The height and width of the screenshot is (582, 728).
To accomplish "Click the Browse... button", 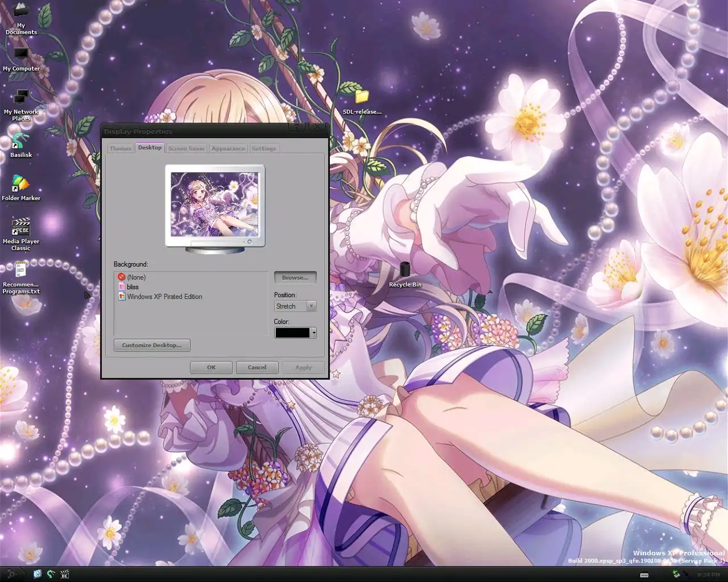I will click(295, 277).
